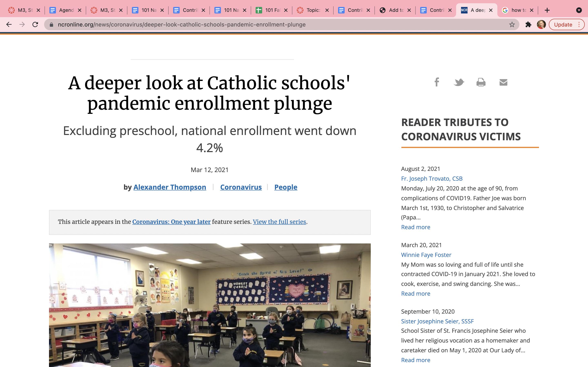Click the print article icon

[x=481, y=82]
